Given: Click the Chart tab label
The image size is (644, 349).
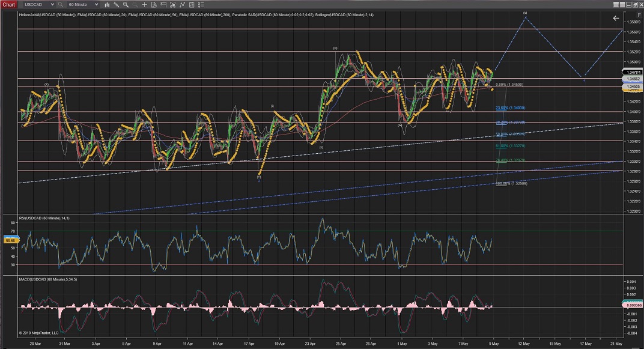Looking at the screenshot, I should pos(8,4).
